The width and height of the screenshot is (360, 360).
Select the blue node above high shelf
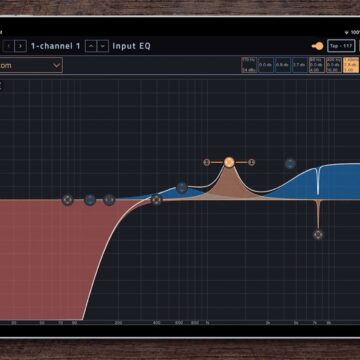[290, 164]
